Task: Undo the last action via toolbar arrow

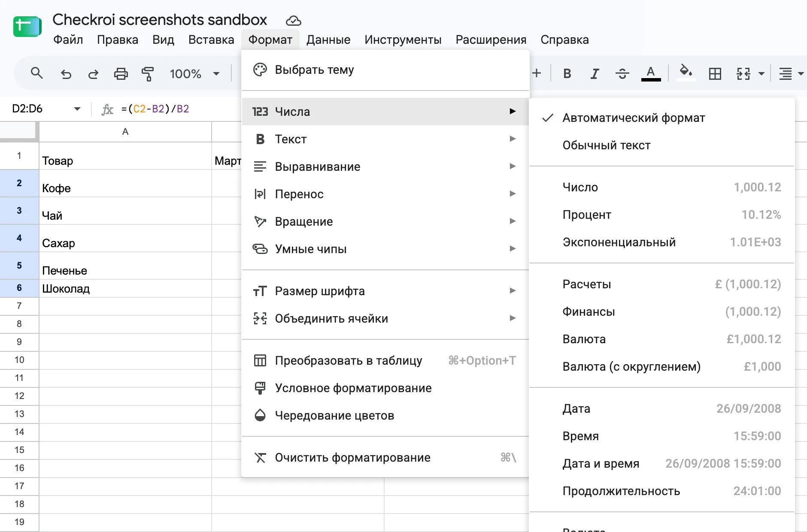Action: tap(66, 74)
